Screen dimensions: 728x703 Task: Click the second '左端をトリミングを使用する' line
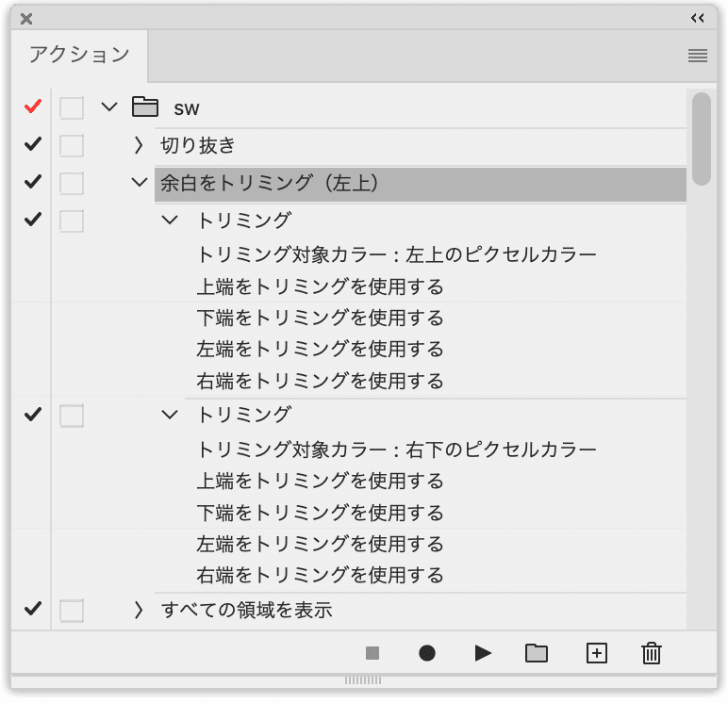[x=320, y=544]
